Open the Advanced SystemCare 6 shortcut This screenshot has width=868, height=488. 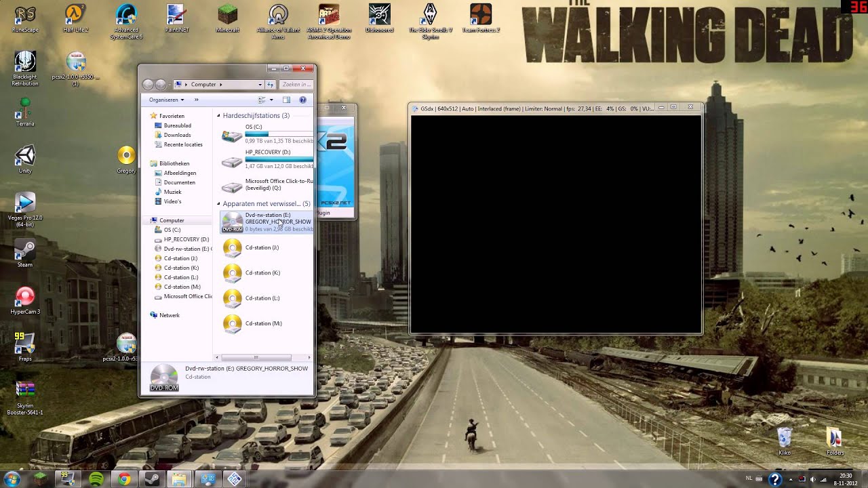click(x=126, y=22)
